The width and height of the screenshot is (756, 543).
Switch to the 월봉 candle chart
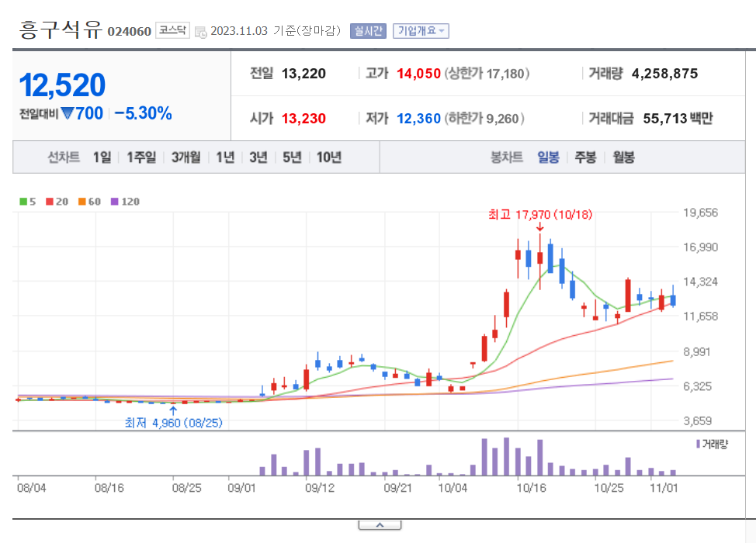point(623,157)
